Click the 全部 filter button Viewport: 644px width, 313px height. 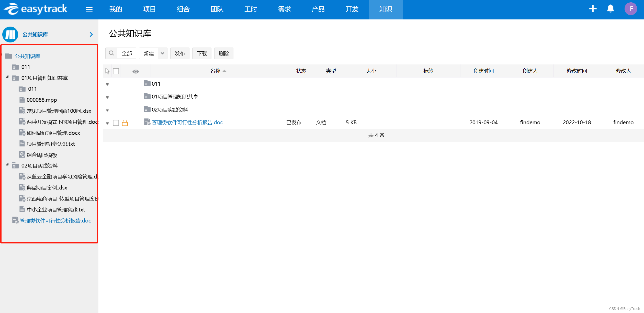[127, 53]
